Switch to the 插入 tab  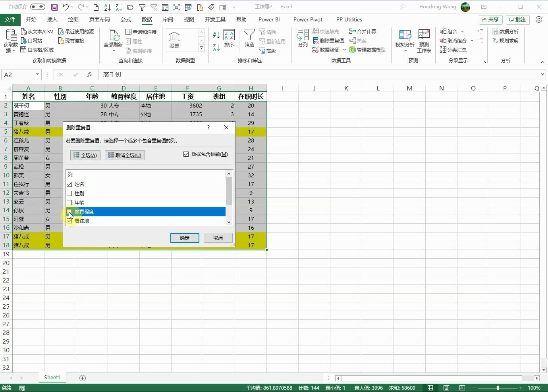point(52,19)
